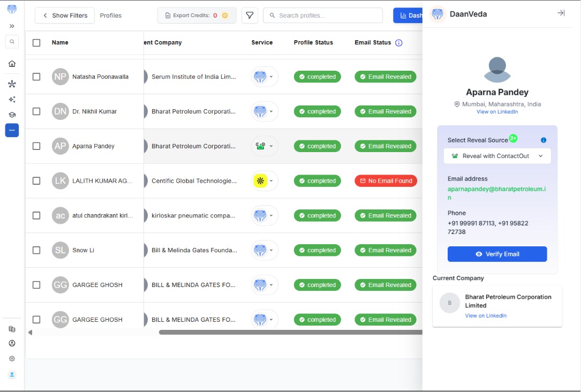Click the Centific Global Technologies company cell
This screenshot has height=392, width=581.
(194, 181)
